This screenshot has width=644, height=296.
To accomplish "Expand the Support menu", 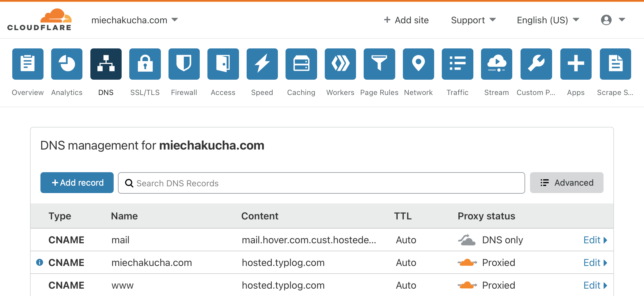I will (x=473, y=20).
